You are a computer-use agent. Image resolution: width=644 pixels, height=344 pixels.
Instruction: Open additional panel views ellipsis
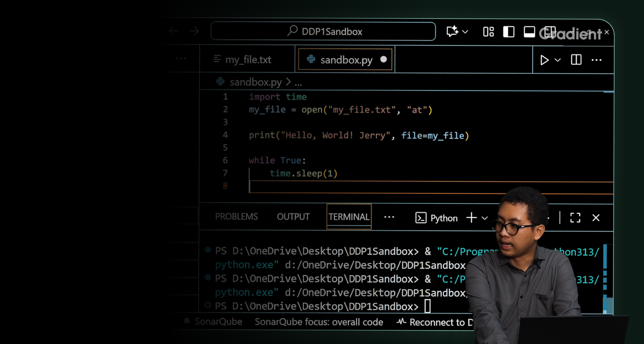coord(389,217)
